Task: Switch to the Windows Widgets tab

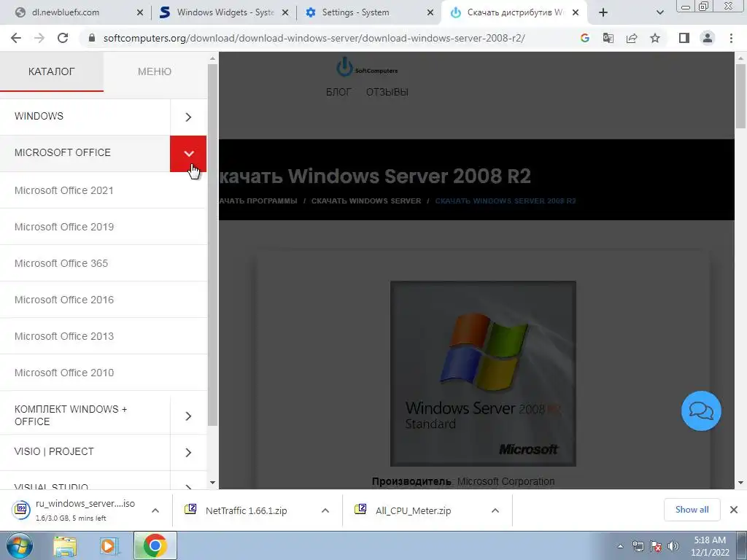Action: coord(224,13)
